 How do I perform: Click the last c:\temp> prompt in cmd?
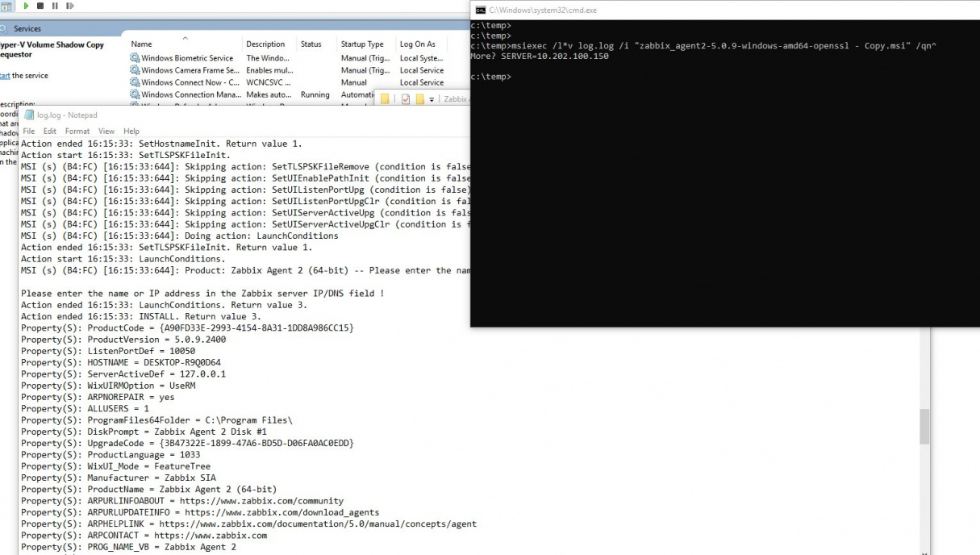(x=491, y=77)
